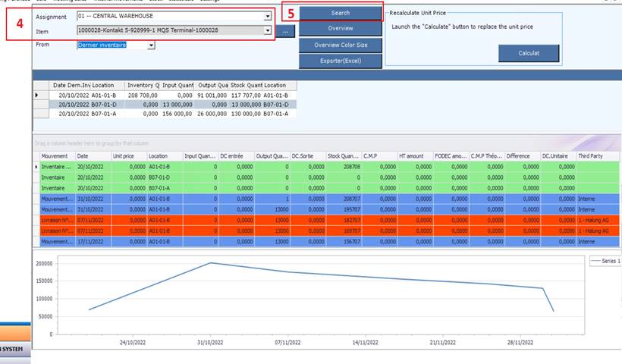
Task: Click the FODEC amo... column header
Action: pos(451,156)
